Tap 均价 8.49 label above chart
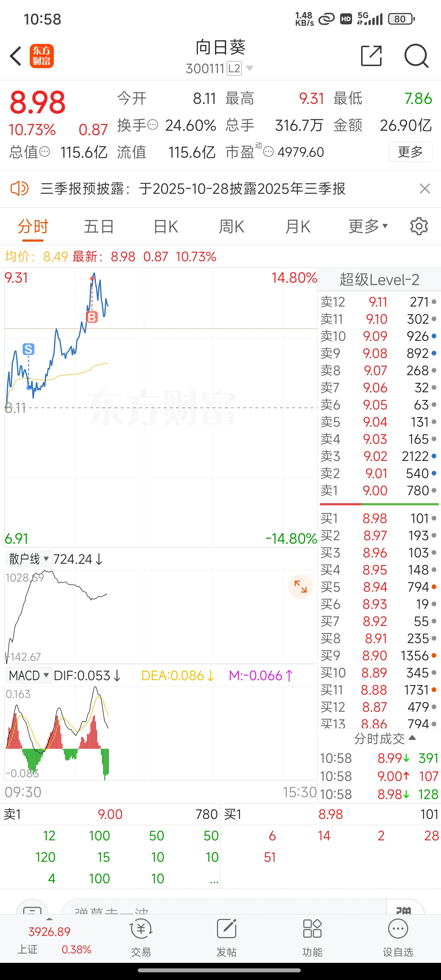Image resolution: width=441 pixels, height=980 pixels. click(x=36, y=256)
